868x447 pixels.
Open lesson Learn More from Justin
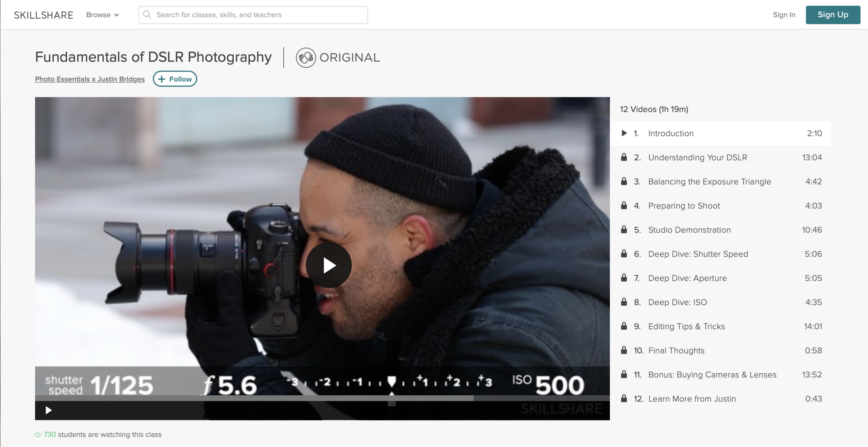click(720, 399)
